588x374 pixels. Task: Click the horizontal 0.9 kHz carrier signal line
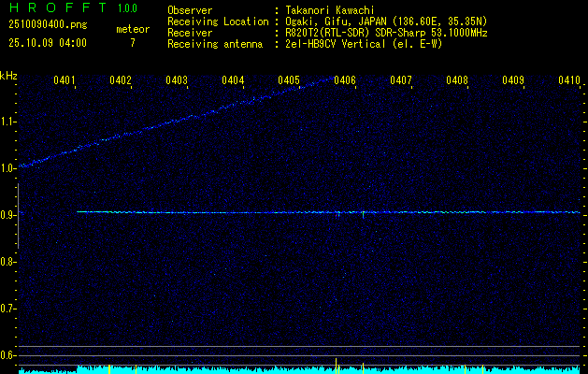click(x=328, y=212)
